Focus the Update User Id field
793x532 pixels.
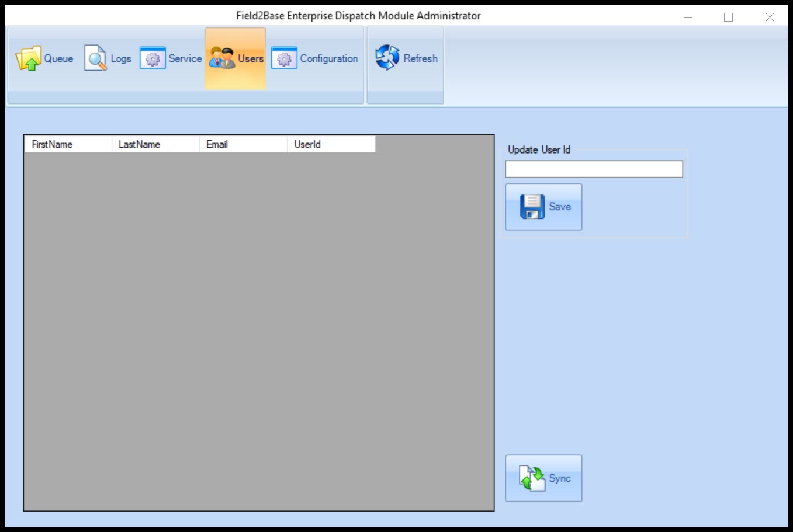(594, 169)
